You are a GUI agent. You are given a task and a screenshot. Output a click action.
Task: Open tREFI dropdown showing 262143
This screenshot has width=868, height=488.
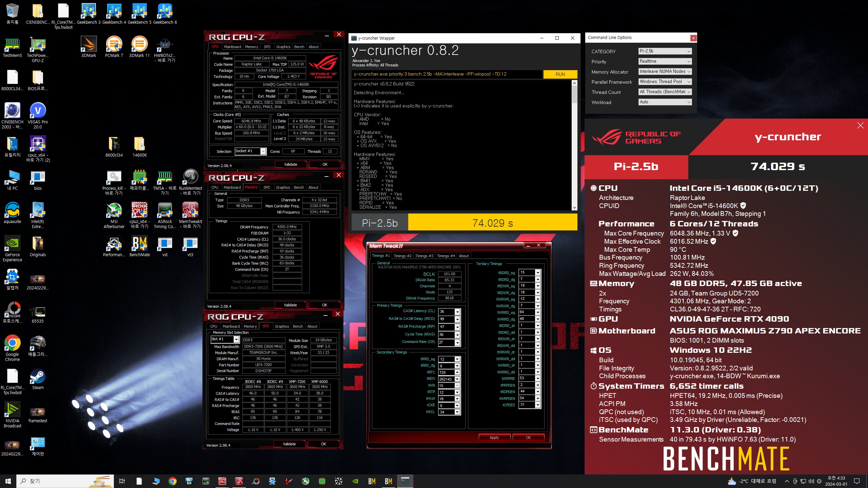(457, 379)
